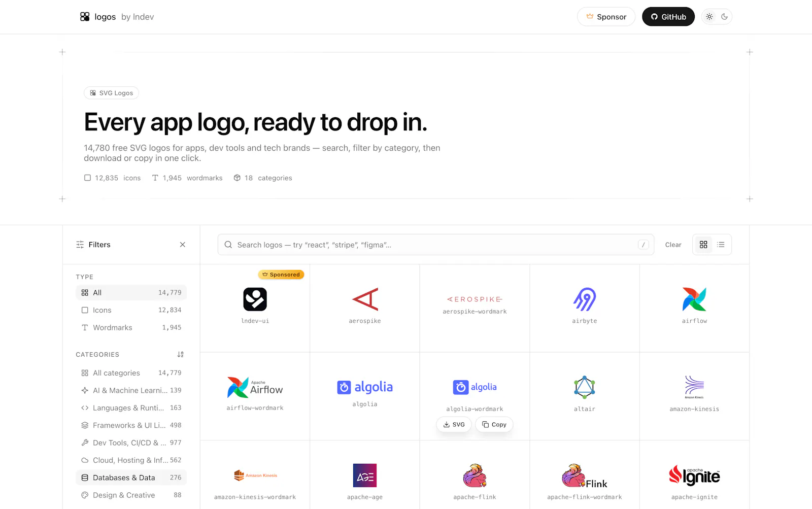Click the SVG Logos badge
Screen dimensions: 812x509
pyautogui.click(x=112, y=93)
